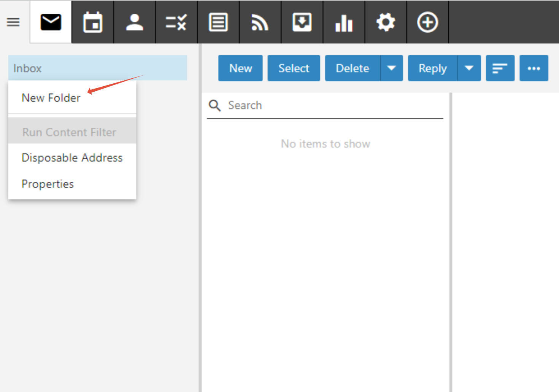This screenshot has width=559, height=392.
Task: Open the RSS feeds icon
Action: point(260,22)
